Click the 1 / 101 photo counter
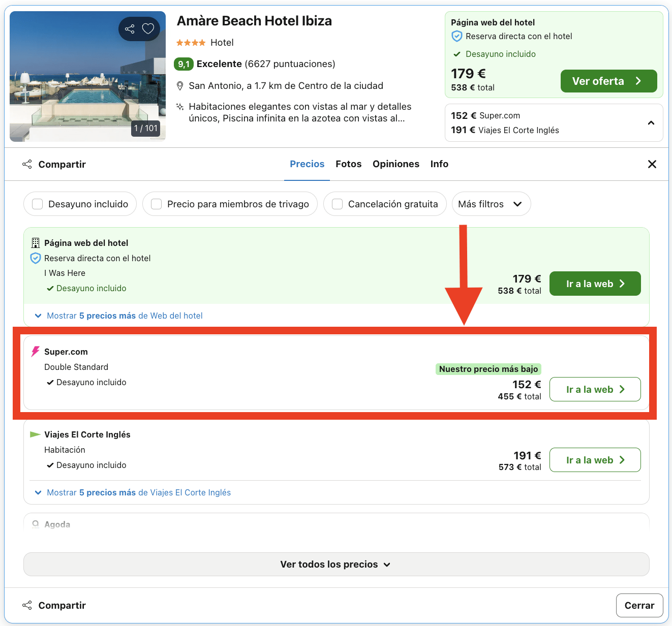This screenshot has height=626, width=672. [x=146, y=128]
